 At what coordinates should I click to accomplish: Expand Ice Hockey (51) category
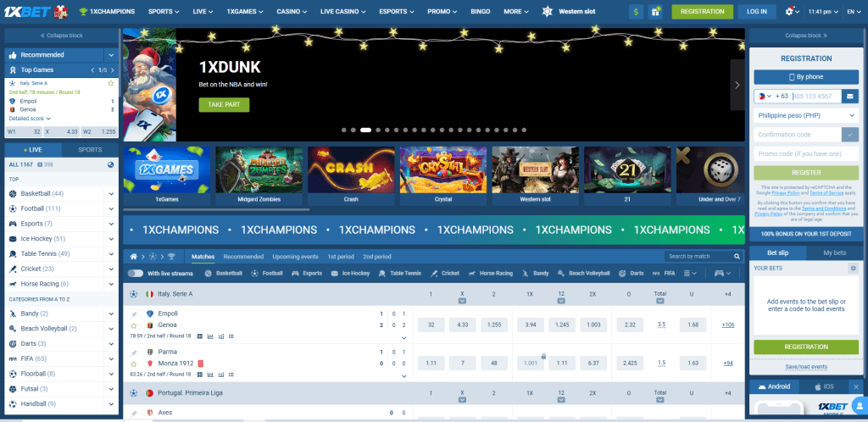click(111, 239)
